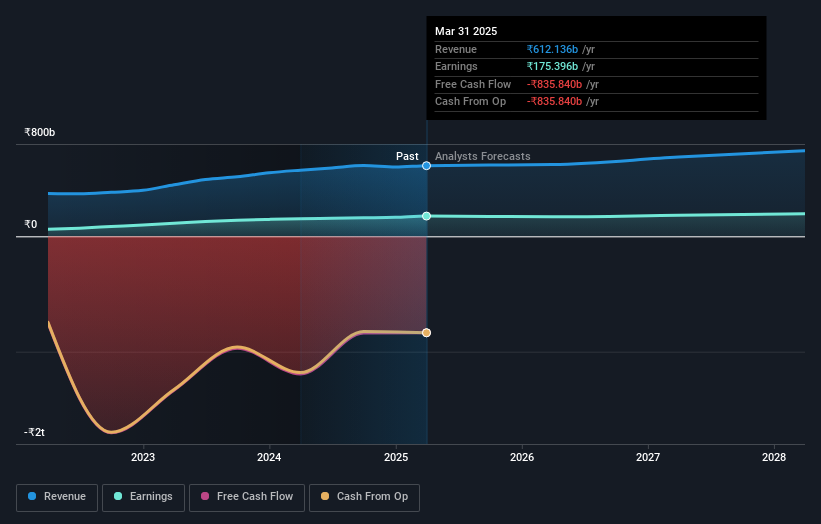
Task: Click the Free Cash Flow label in the tooltip
Action: click(x=473, y=84)
